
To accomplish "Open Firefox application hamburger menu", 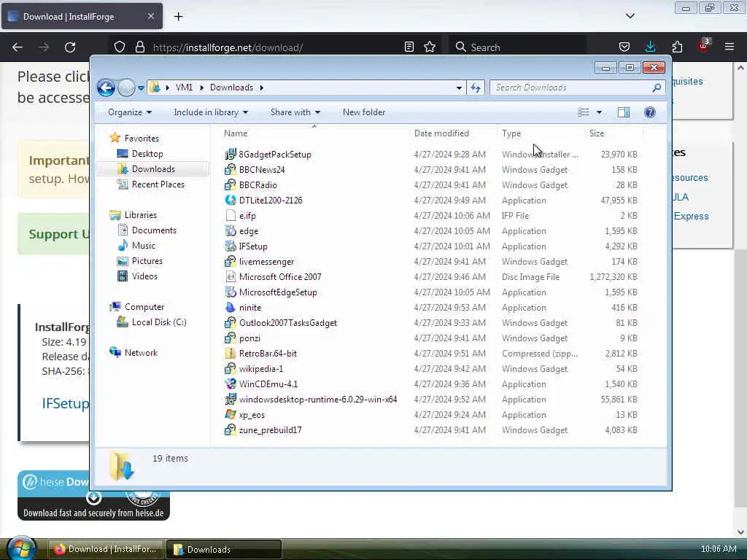I will pos(729,47).
